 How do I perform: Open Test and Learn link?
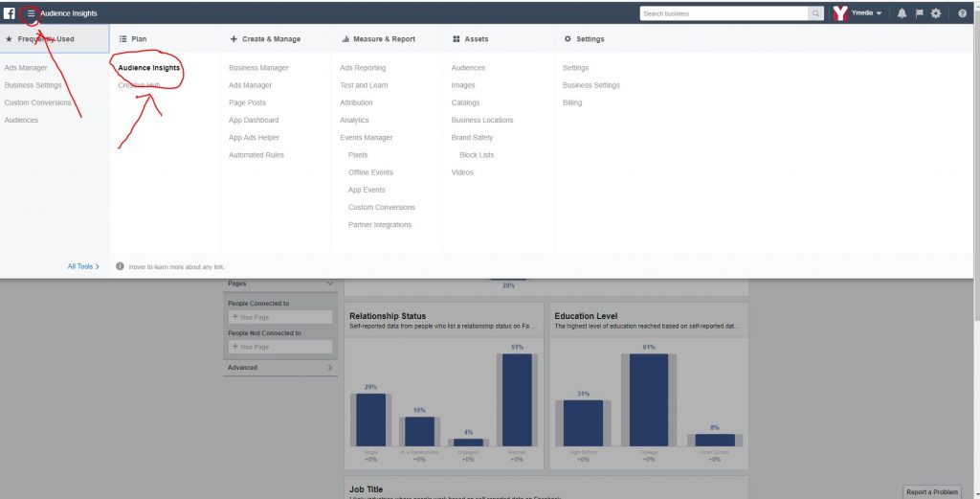point(364,85)
